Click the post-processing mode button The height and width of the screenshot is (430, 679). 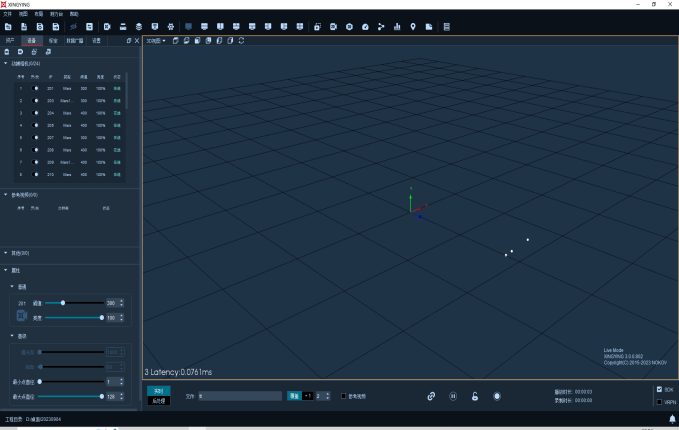click(158, 401)
